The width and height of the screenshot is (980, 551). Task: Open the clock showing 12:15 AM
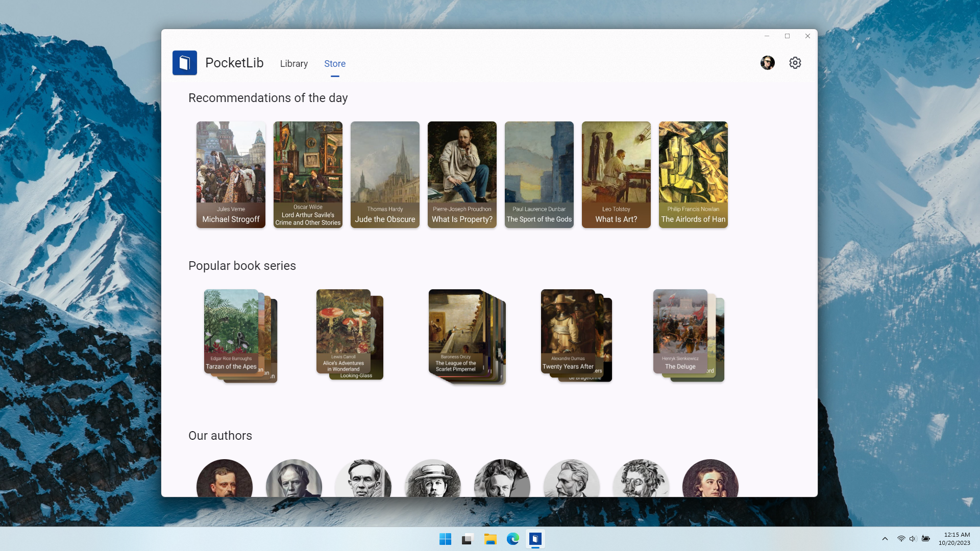click(x=954, y=539)
